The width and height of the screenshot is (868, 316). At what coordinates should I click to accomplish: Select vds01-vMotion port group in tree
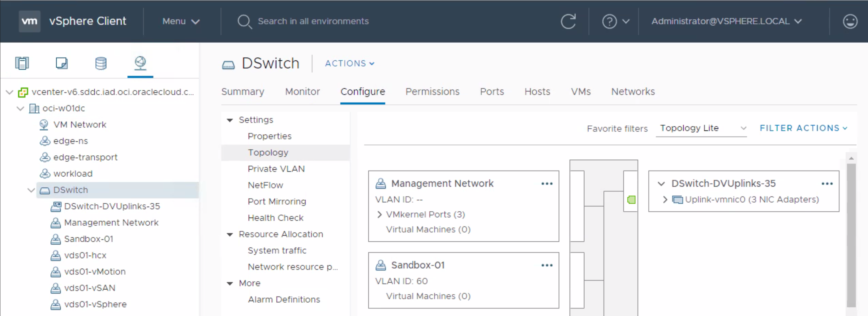pyautogui.click(x=94, y=271)
